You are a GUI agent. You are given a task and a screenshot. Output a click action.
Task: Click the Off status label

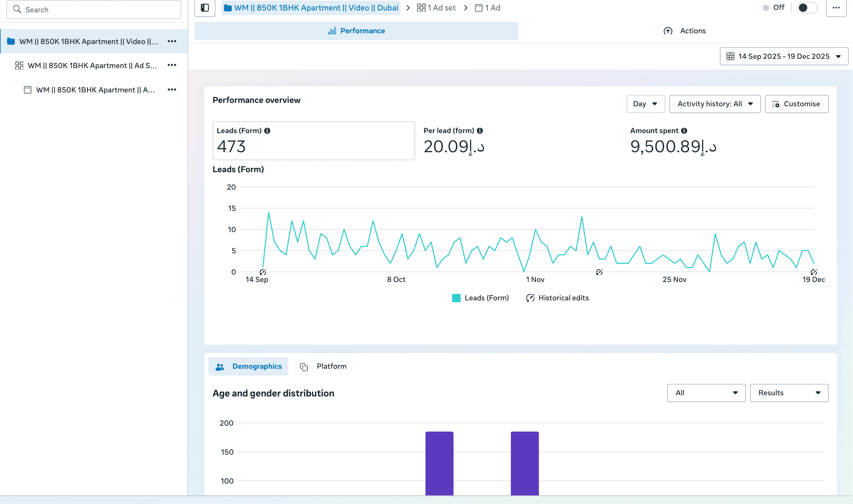(x=779, y=7)
